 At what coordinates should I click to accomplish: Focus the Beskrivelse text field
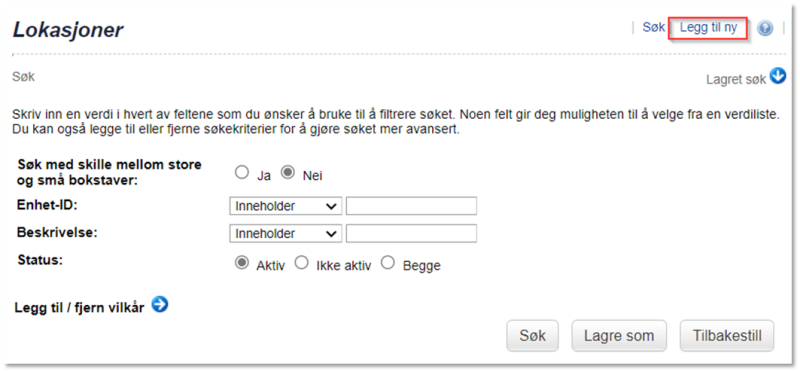411,233
